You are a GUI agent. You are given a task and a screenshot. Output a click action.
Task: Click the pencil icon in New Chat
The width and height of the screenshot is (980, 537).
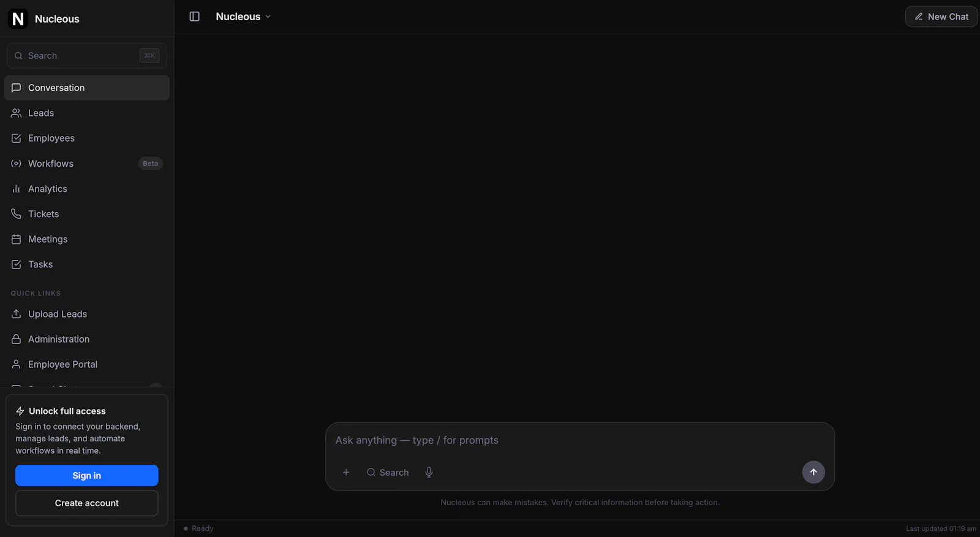point(919,17)
